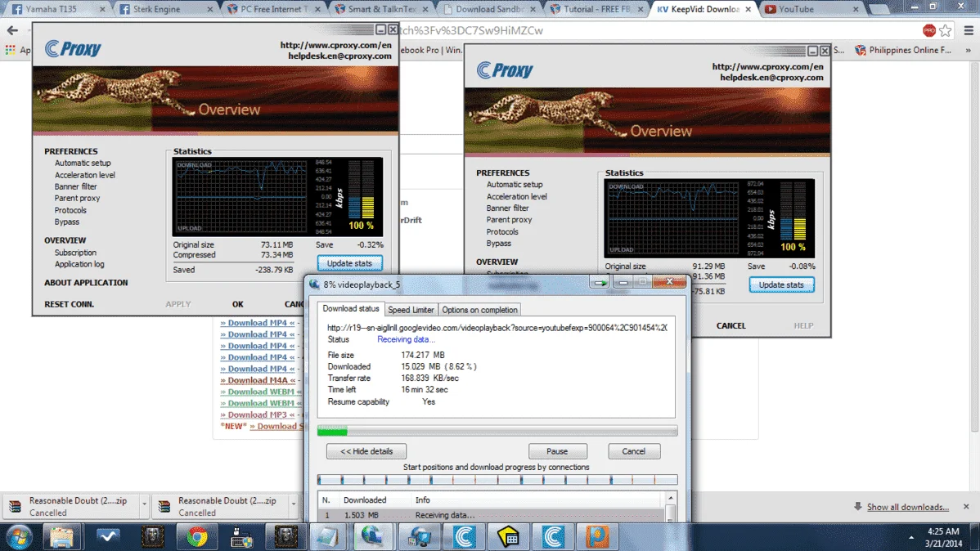Viewport: 980px width, 551px height.
Task: Click the globe icon in the videoplayback_5 title bar
Action: click(x=314, y=284)
